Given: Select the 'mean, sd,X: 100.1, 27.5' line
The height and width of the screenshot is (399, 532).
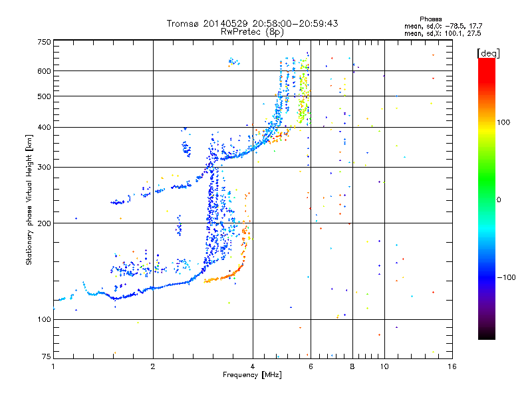Looking at the screenshot, I should point(442,33).
